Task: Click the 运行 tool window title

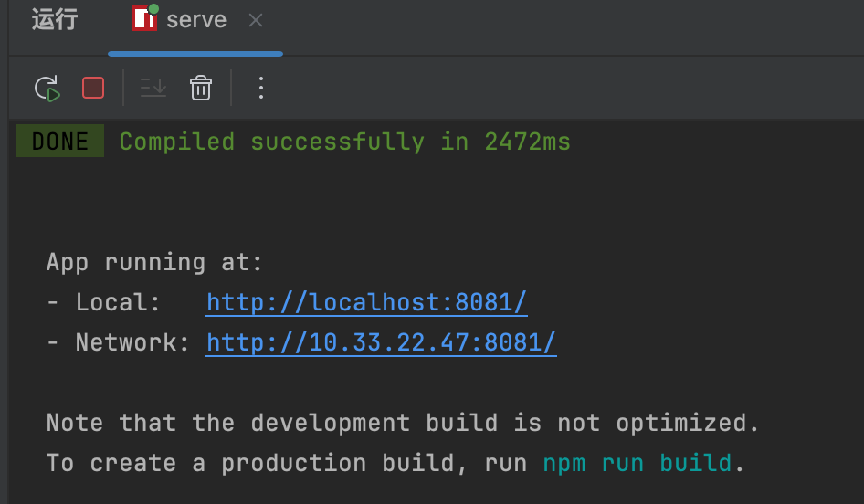Action: (x=55, y=20)
